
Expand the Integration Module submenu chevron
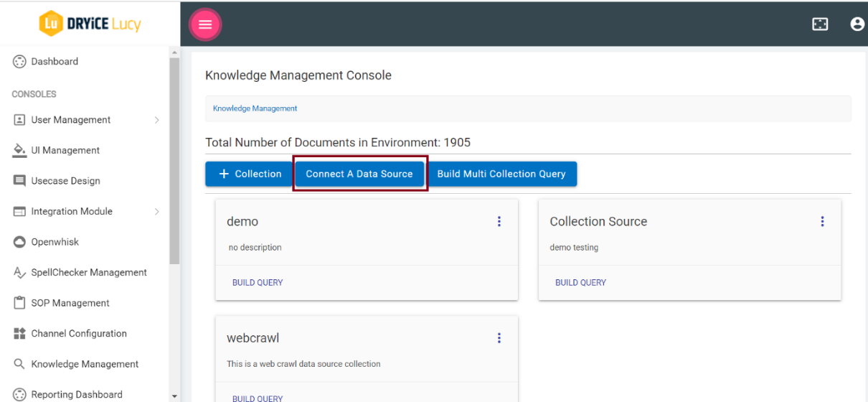pyautogui.click(x=156, y=212)
